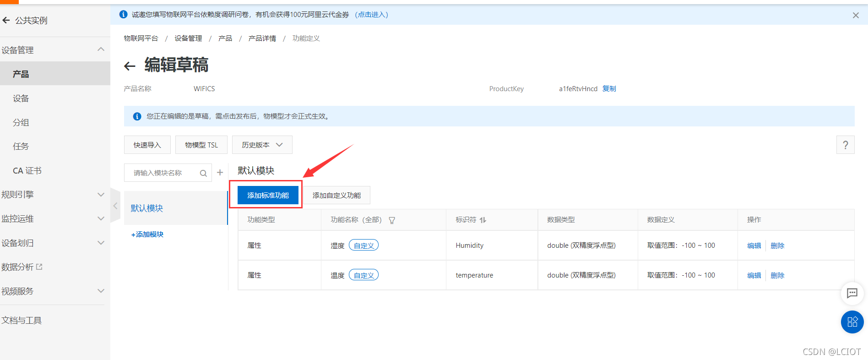Click the 添加标准功能 button
Screen dimensions: 868x360
point(268,196)
